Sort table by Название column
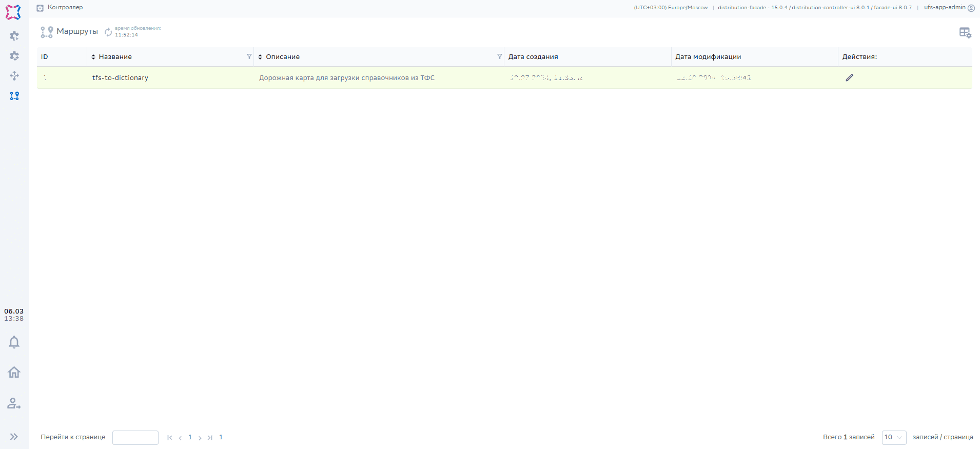Screen dimensions: 980x449 (x=93, y=57)
